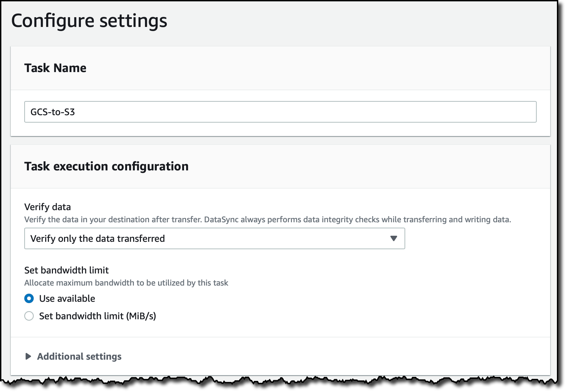Click blank space right of Verify data dropdown
This screenshot has height=392, width=565.
[472, 238]
